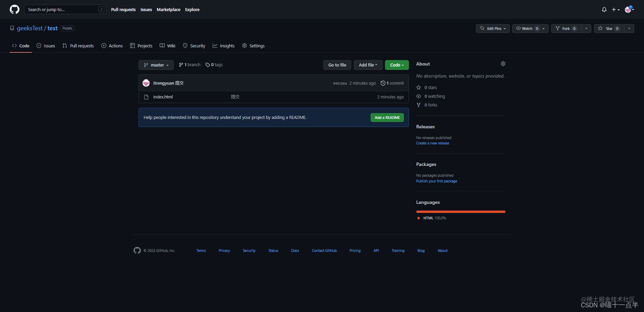The width and height of the screenshot is (644, 312).
Task: Click Pull requests in top navigation
Action: coord(123,9)
